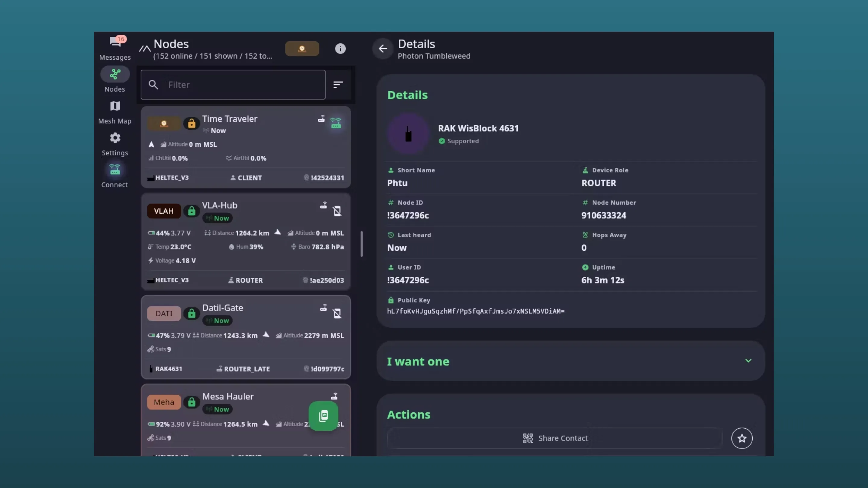The height and width of the screenshot is (488, 868).
Task: Click the Baro 782.8 hPa reading
Action: tap(317, 247)
